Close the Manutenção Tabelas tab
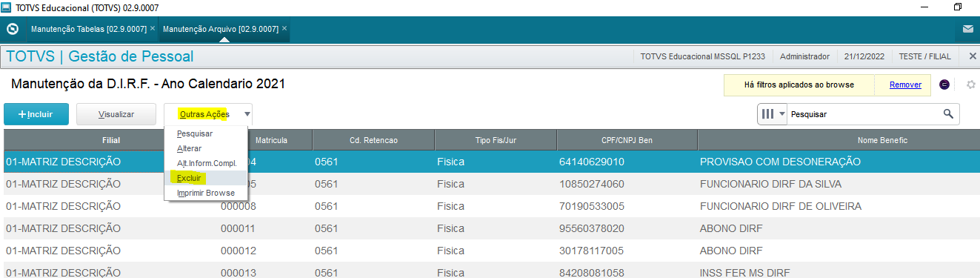The width and height of the screenshot is (980, 278). tap(153, 28)
